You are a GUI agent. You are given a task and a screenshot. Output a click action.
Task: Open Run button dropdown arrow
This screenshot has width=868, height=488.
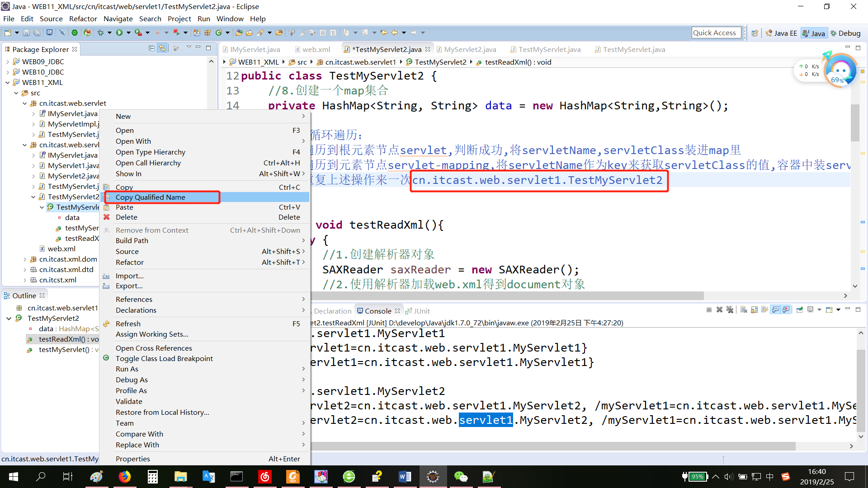(x=128, y=33)
